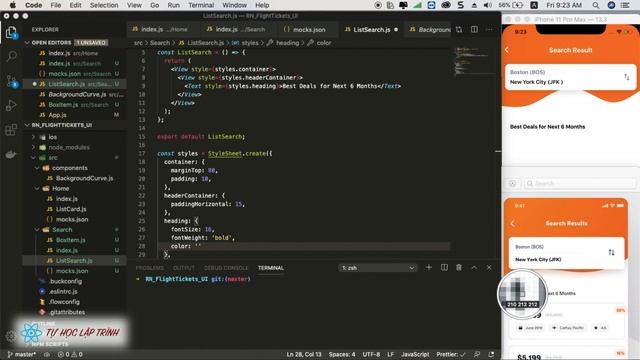This screenshot has width=640, height=360.
Task: Open the Terminal menu
Action: pos(201,5)
